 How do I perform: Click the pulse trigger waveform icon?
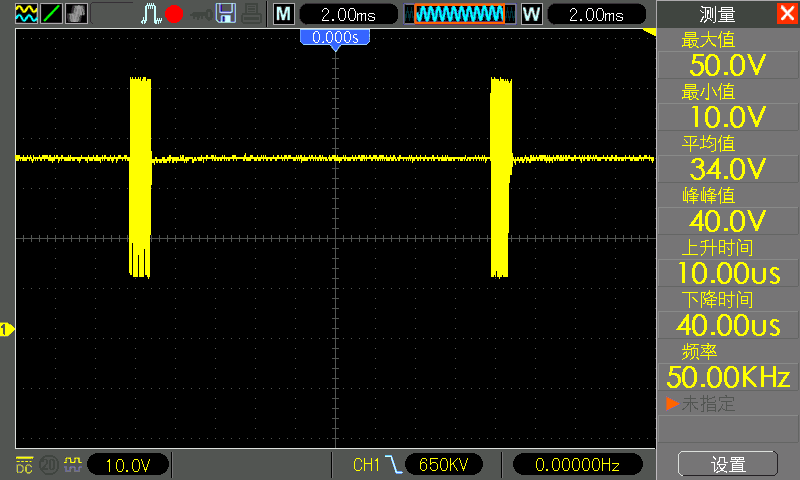click(151, 14)
